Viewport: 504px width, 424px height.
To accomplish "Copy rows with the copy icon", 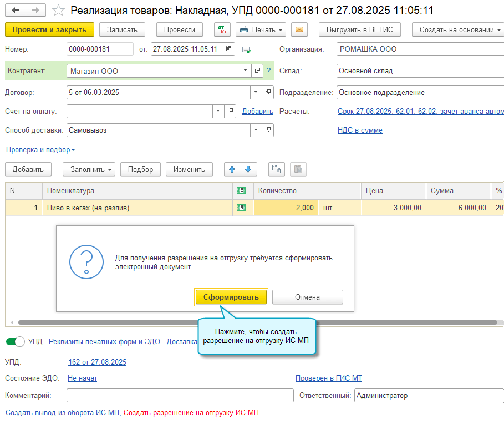I will click(277, 169).
